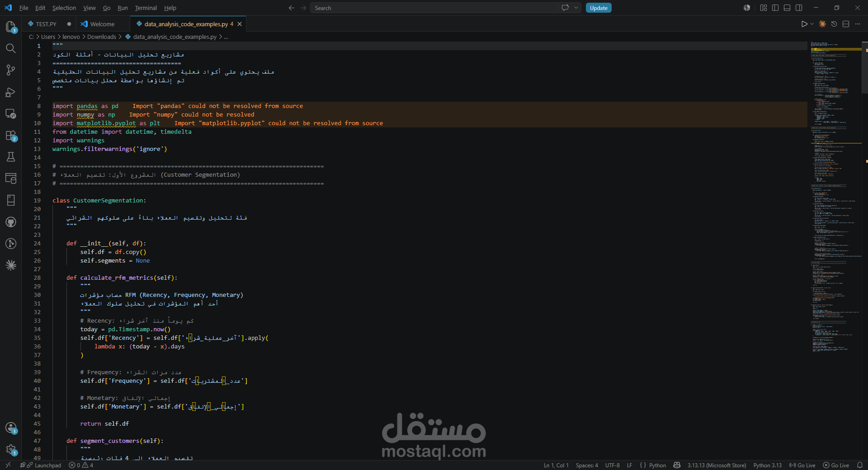Click the Downloads breadcrumb
Image resolution: width=868 pixels, height=470 pixels.
[x=102, y=37]
